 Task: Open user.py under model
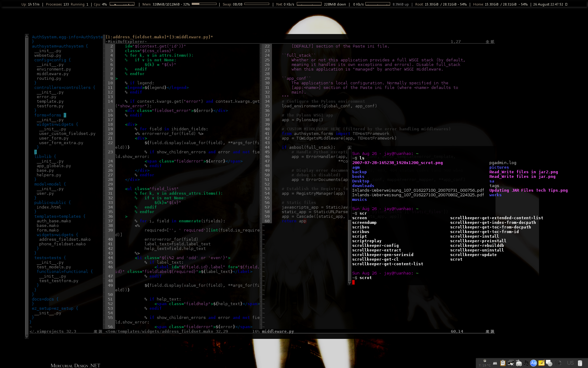click(x=45, y=194)
